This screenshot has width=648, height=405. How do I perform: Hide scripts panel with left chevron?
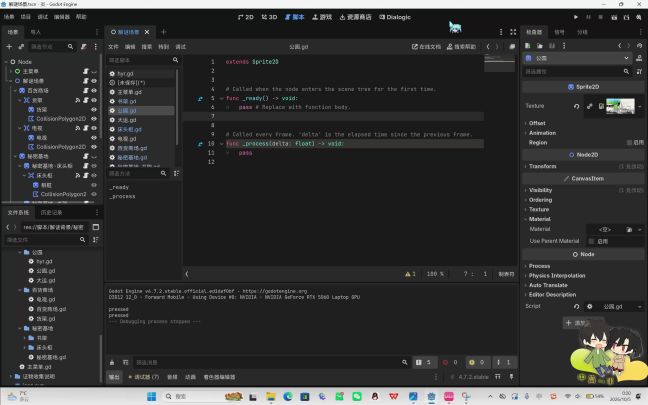tap(187, 274)
